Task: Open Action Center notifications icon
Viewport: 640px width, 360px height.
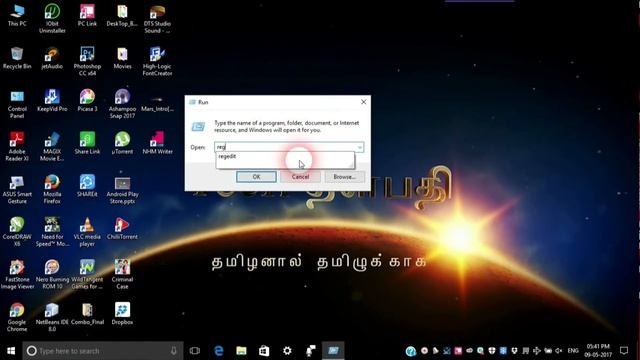Action: 624,351
